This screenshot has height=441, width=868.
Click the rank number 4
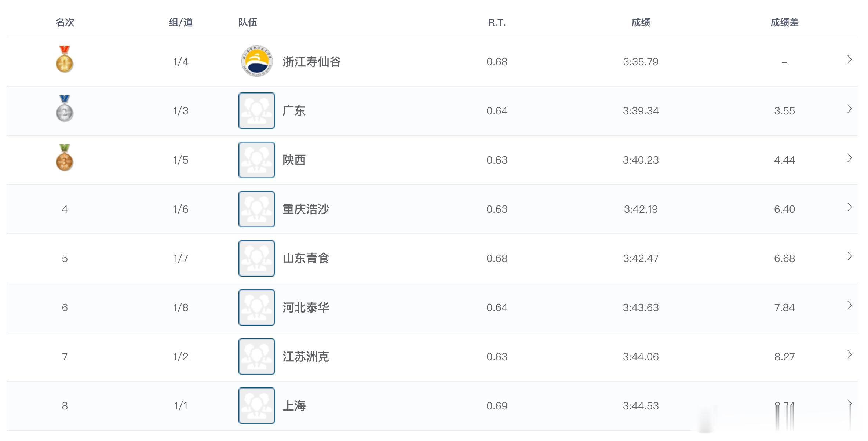(65, 209)
